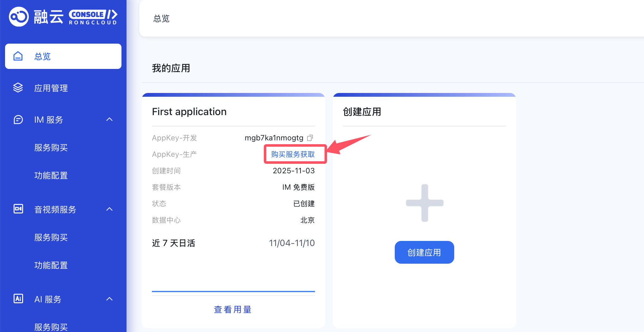Collapse the IM 服务 menu section
This screenshot has height=332, width=644.
pos(109,120)
